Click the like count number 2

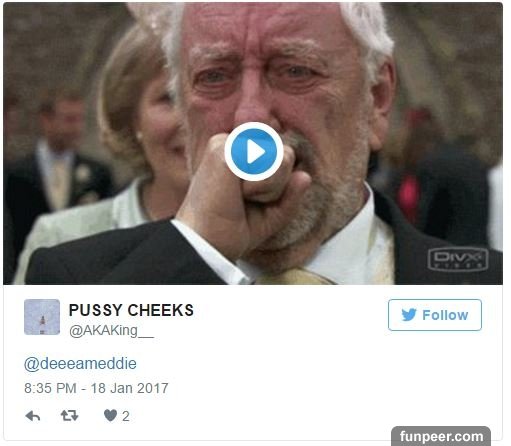(126, 416)
